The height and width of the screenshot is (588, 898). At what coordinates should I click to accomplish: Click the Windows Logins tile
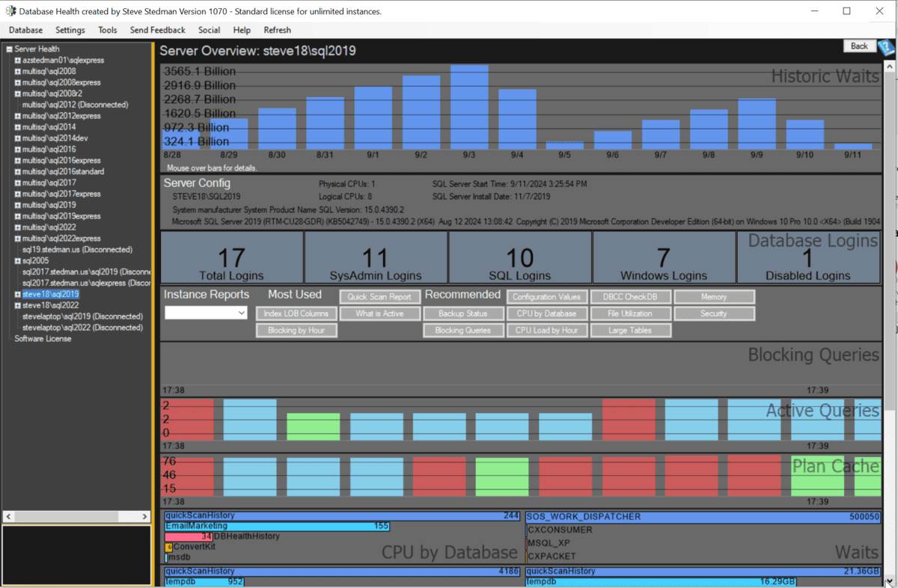click(x=664, y=257)
